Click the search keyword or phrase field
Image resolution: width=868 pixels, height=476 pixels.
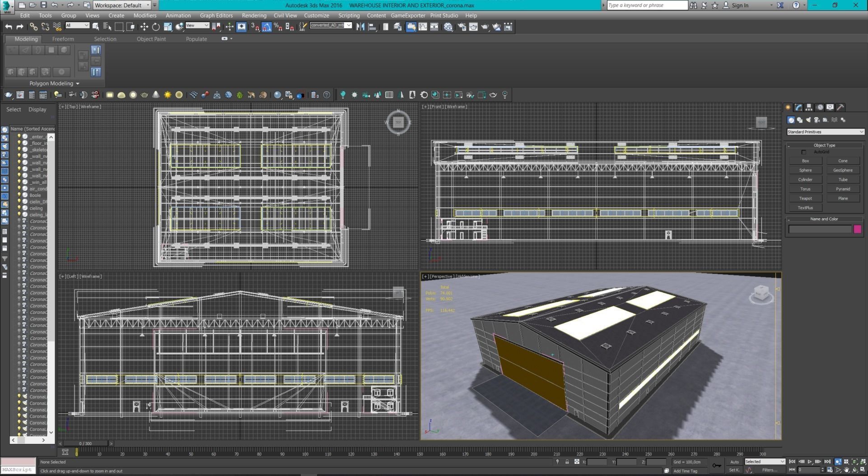pyautogui.click(x=647, y=5)
